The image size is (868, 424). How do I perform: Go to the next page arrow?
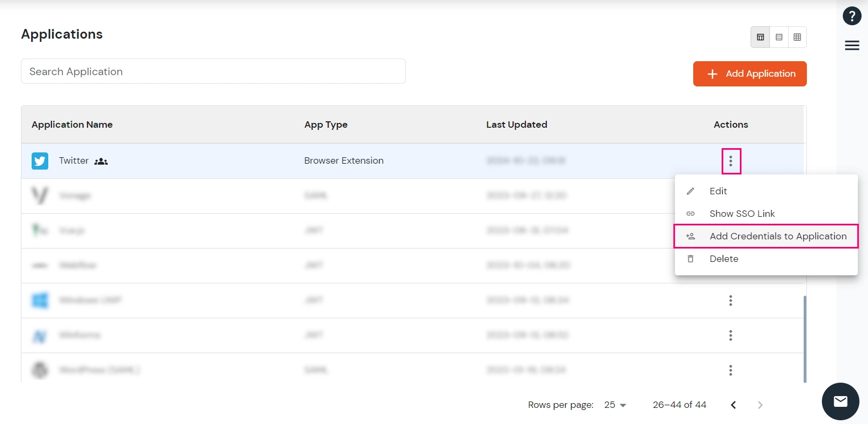click(760, 405)
